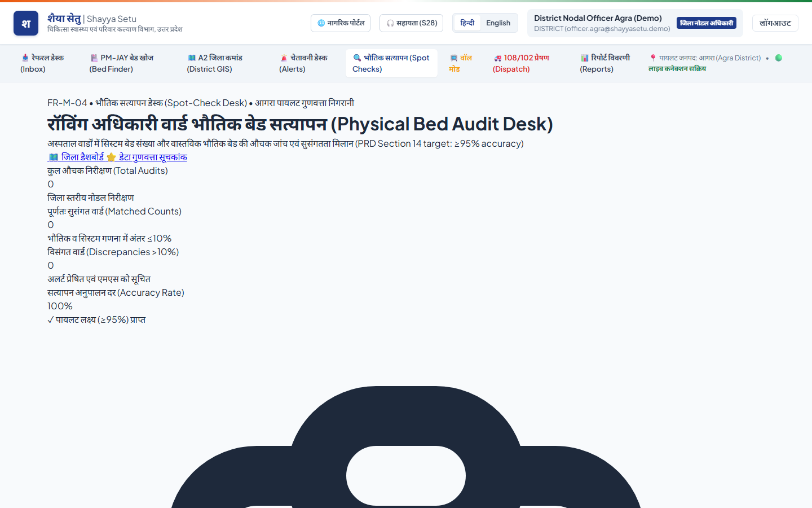Click the green live connection status dot

click(779, 58)
